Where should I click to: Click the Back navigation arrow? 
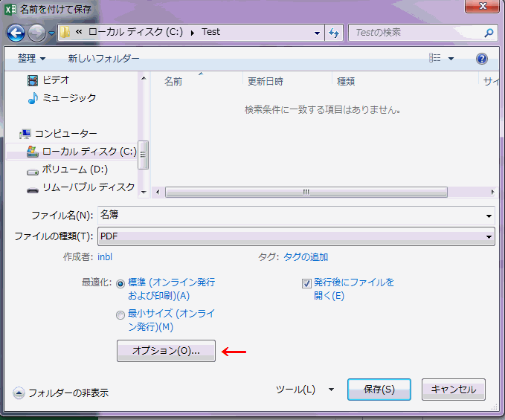[16, 33]
